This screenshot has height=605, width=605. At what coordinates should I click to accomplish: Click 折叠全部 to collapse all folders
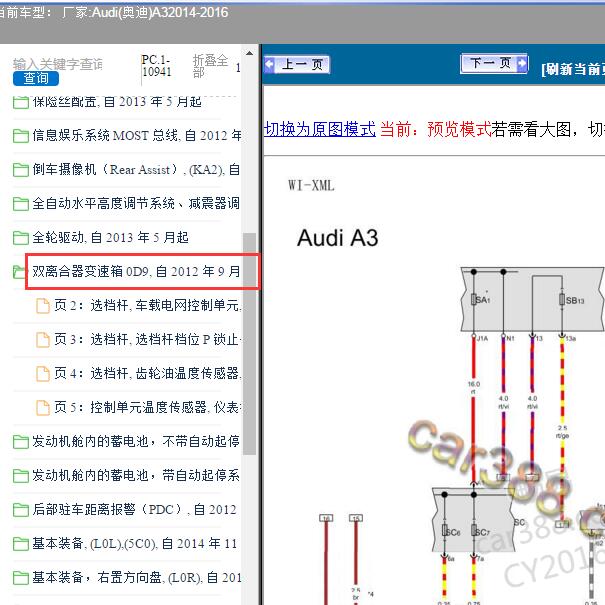tap(210, 66)
